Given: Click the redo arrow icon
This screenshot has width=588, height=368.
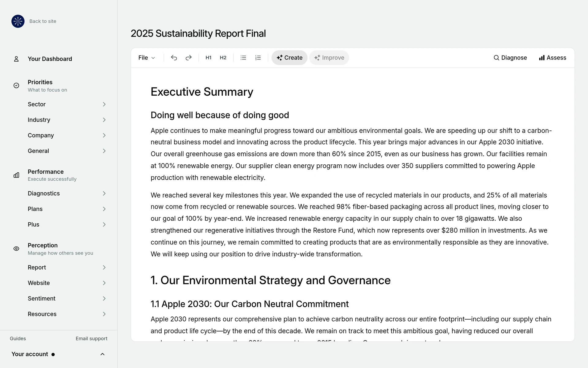Looking at the screenshot, I should (189, 58).
